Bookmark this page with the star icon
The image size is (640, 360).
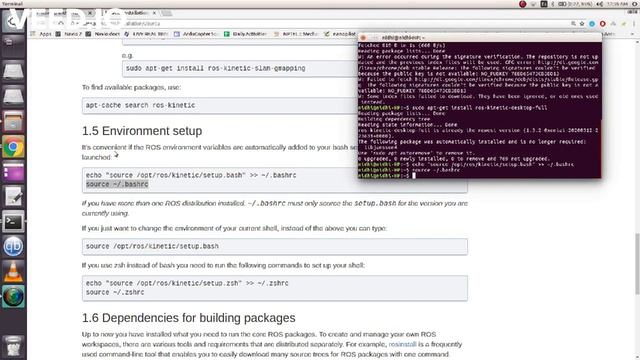pyautogui.click(x=582, y=24)
